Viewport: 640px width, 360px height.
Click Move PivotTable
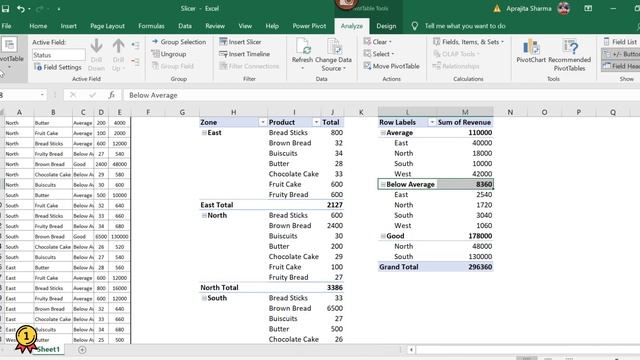pos(391,66)
